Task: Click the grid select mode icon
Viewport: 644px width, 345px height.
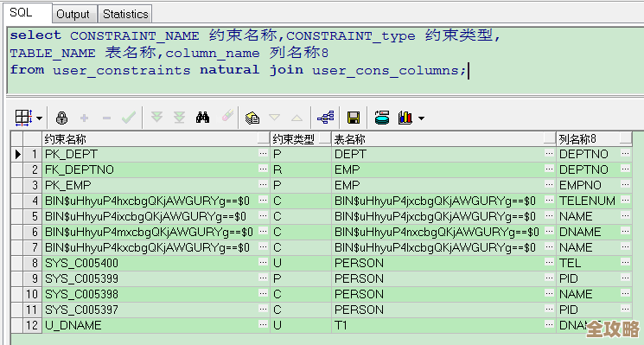Action: tap(23, 118)
